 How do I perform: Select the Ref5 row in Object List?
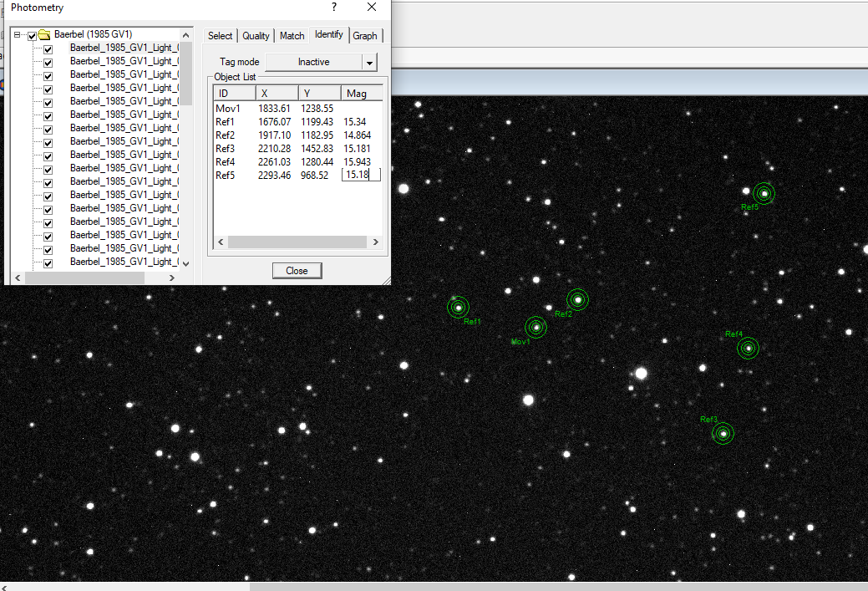click(x=297, y=175)
